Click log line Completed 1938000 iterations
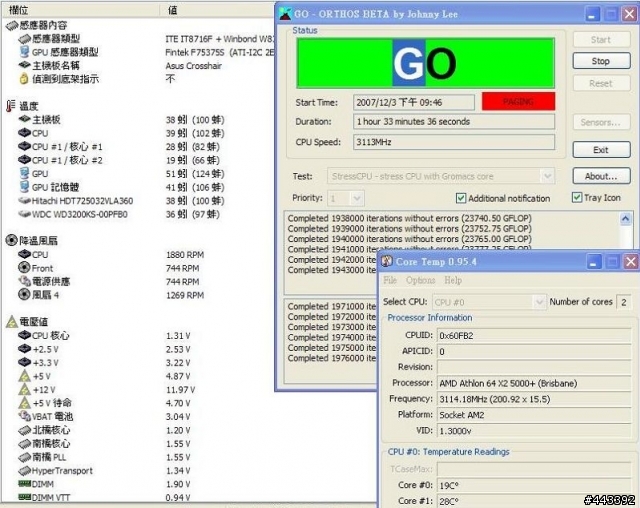The image size is (640, 508). coord(409,218)
